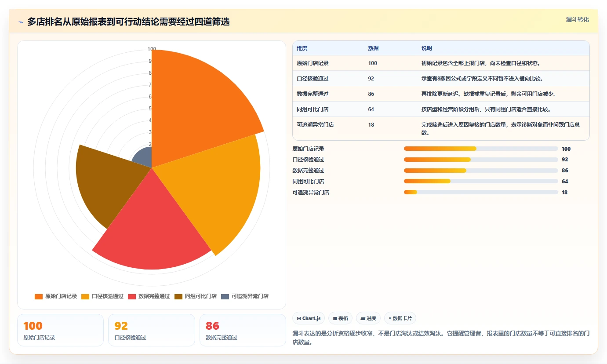This screenshot has height=364, width=607.
Task: Click the Chart.js tag chip
Action: (309, 318)
